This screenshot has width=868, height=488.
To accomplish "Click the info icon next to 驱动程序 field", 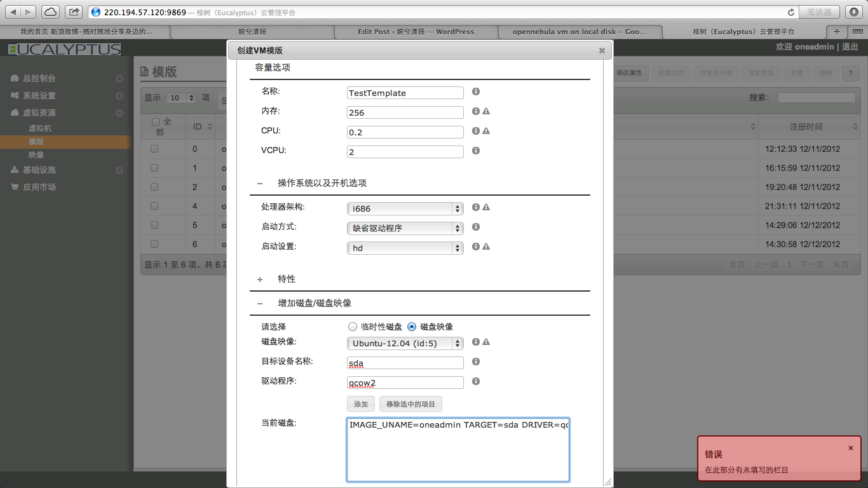I will pyautogui.click(x=476, y=382).
